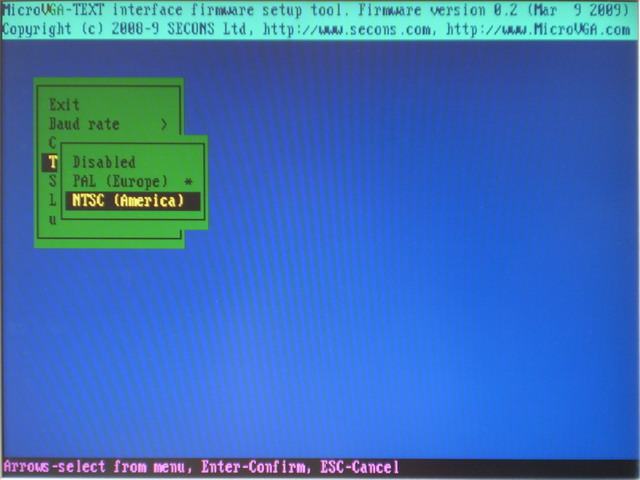The height and width of the screenshot is (480, 640).
Task: Select NTSC (America) option
Action: tap(133, 201)
